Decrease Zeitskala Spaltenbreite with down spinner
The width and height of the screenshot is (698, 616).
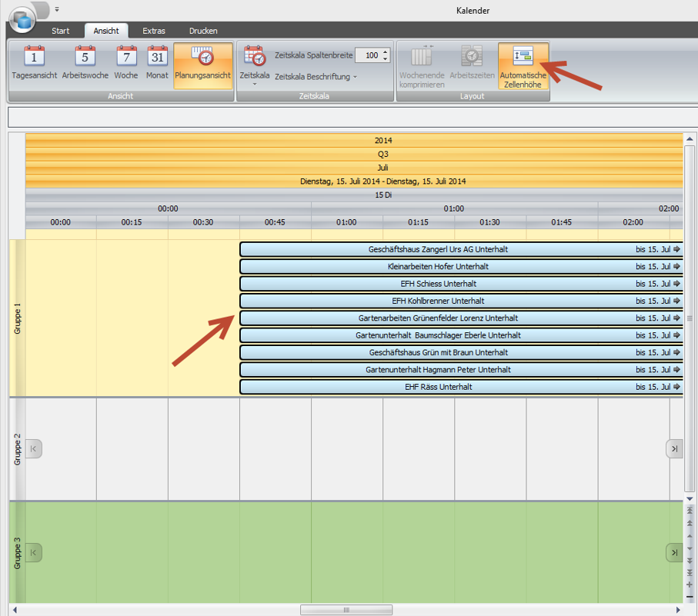click(386, 59)
